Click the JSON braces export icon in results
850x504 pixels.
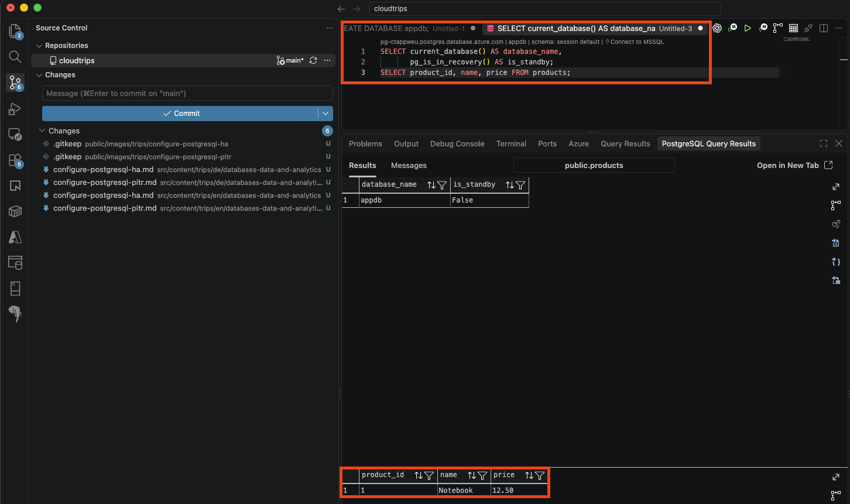tap(836, 262)
